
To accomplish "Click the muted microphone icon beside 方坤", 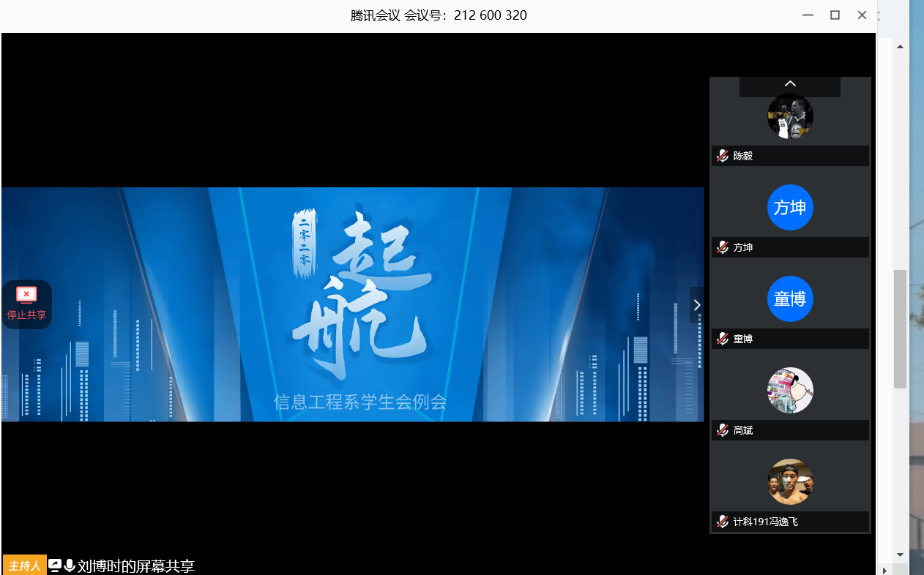I will (723, 247).
